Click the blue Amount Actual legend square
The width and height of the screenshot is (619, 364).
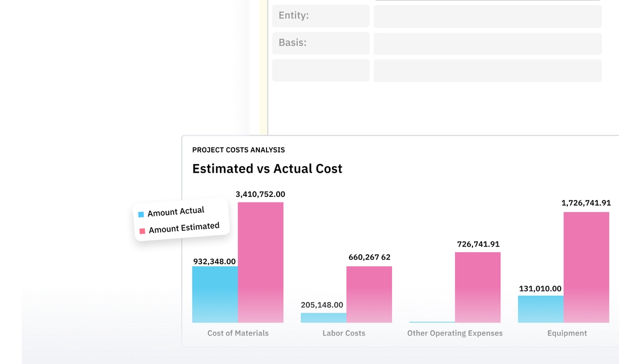pyautogui.click(x=140, y=213)
